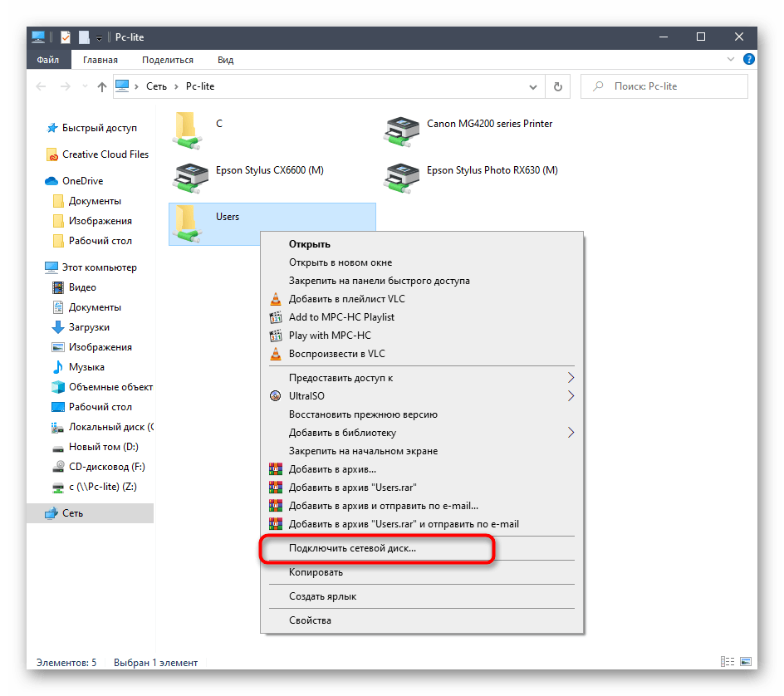Open the 'Вид' ribbon tab

click(x=225, y=60)
